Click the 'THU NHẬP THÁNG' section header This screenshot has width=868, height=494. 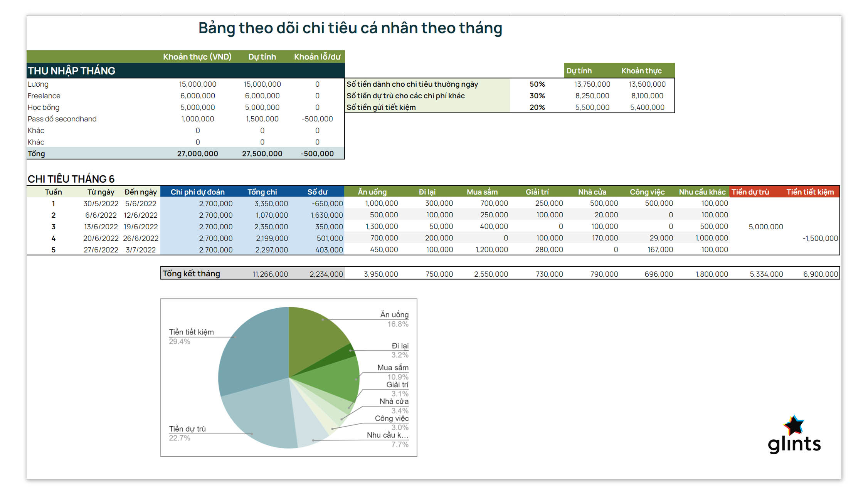(71, 71)
